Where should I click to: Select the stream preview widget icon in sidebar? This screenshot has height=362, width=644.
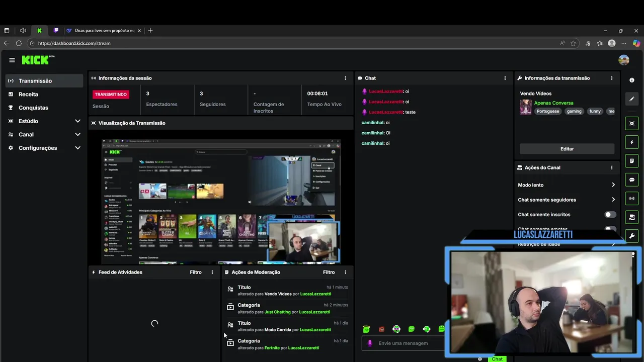tap(632, 123)
